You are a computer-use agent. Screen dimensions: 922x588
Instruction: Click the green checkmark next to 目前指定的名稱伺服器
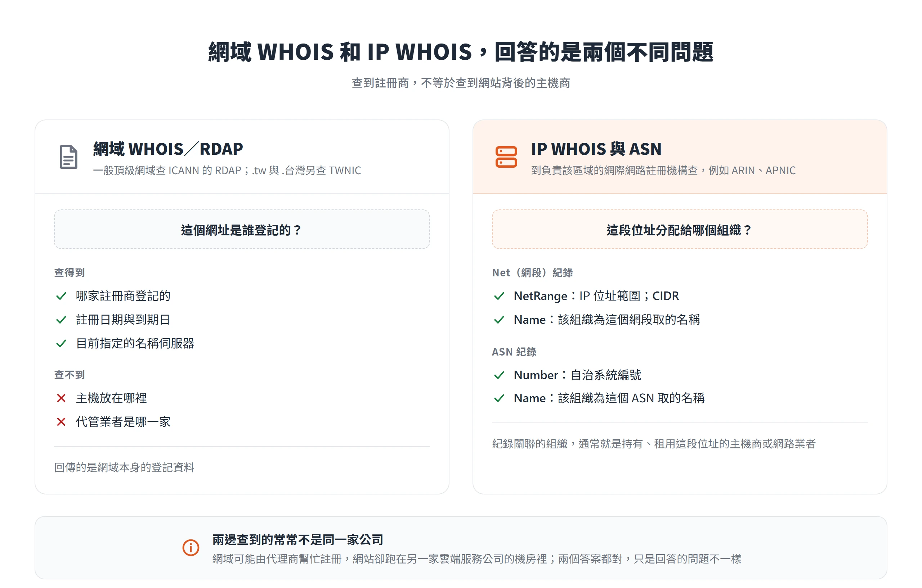click(x=61, y=344)
